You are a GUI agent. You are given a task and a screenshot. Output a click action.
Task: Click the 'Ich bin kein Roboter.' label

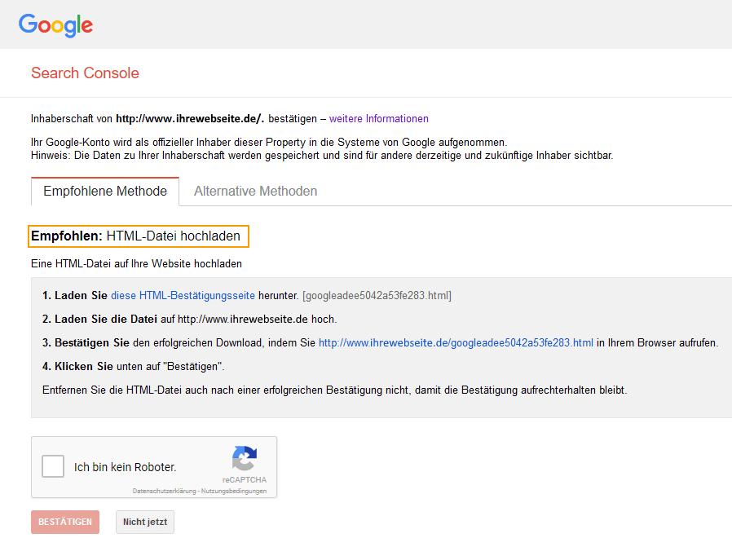pyautogui.click(x=125, y=467)
